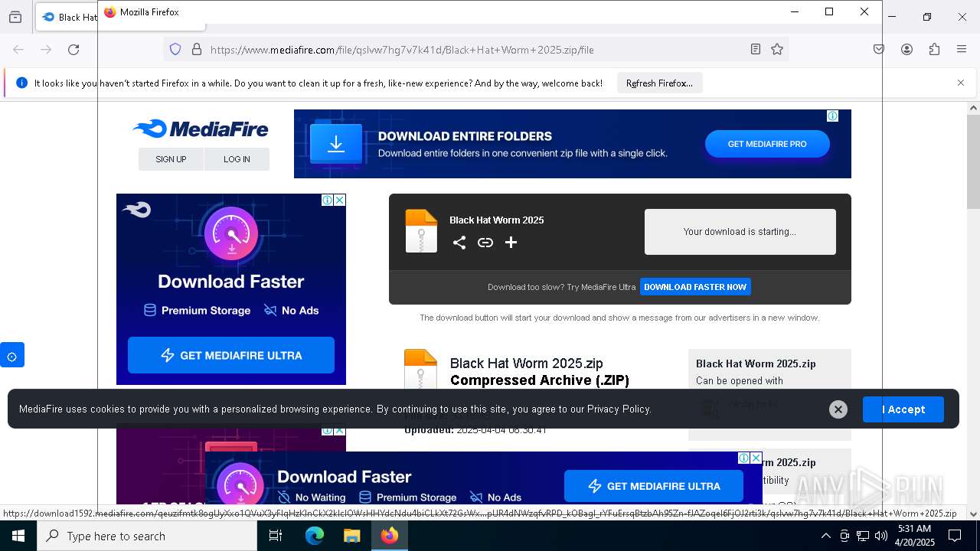
Task: Click the Windows search box
Action: [x=147, y=536]
